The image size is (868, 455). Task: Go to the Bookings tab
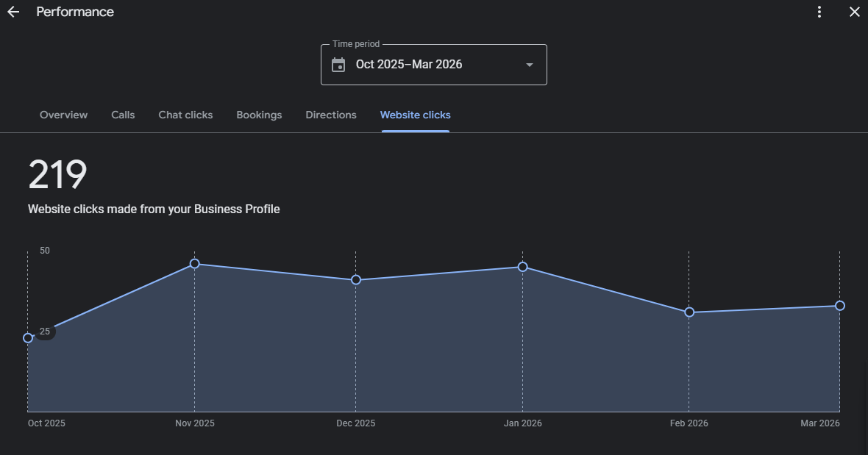point(259,115)
